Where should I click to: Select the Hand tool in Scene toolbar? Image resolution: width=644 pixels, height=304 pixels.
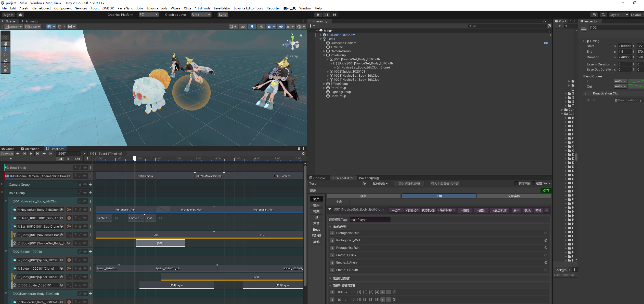point(5,44)
